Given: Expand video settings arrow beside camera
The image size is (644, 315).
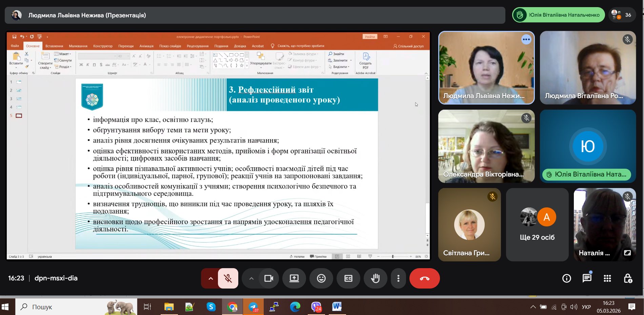Looking at the screenshot, I should 251,278.
